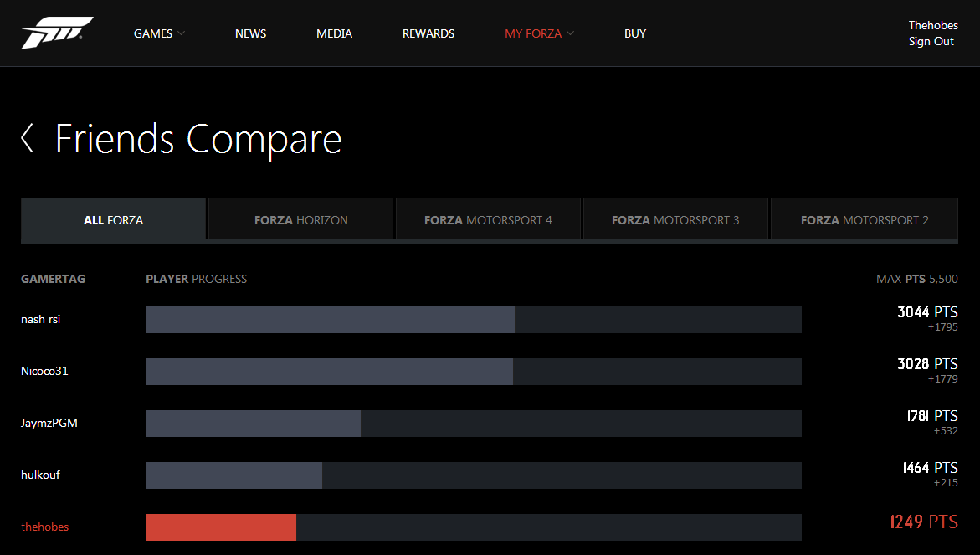This screenshot has height=555, width=980.
Task: Expand the MY FORZA dropdown chevron
Action: coord(570,33)
